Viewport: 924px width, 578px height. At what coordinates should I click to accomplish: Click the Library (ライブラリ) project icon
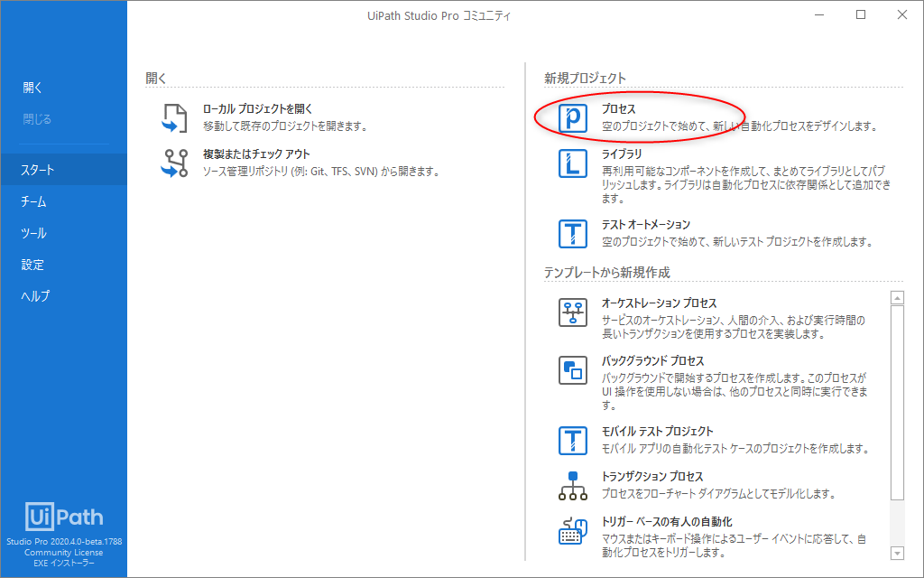(573, 163)
